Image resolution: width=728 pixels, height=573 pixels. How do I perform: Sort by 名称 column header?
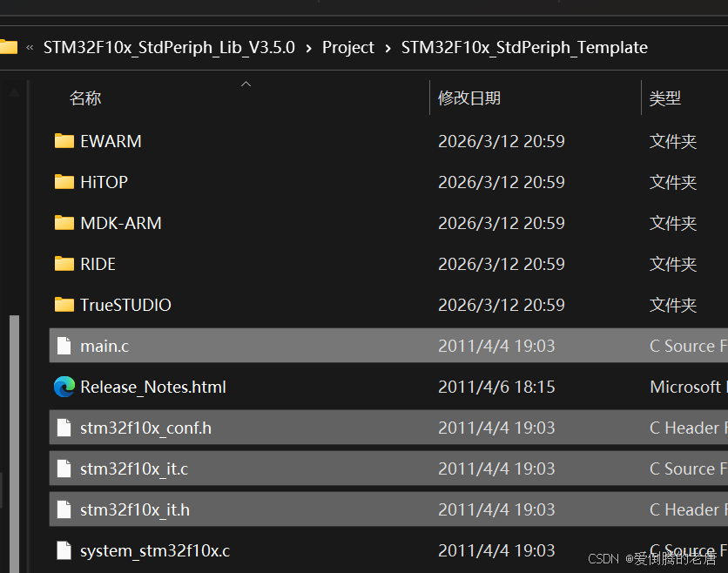tap(85, 98)
